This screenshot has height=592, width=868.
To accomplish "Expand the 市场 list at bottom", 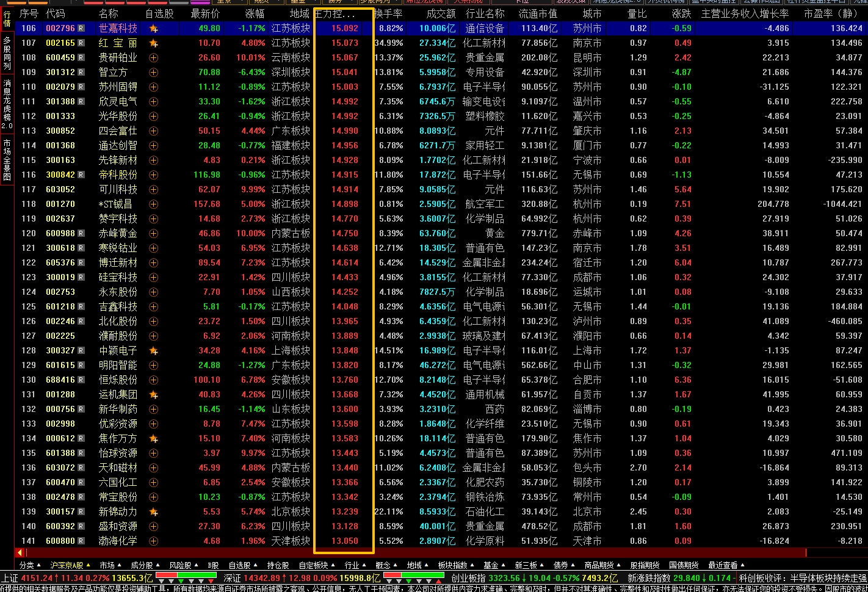I will 110,565.
